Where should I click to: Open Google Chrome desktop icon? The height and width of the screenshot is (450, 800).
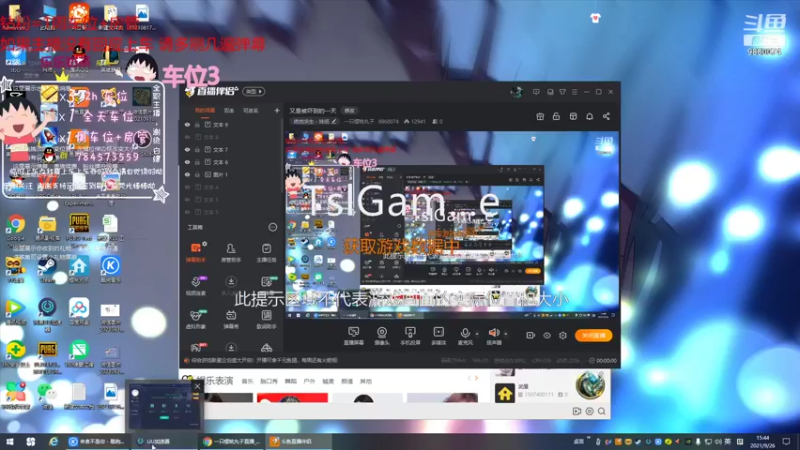coord(16,228)
